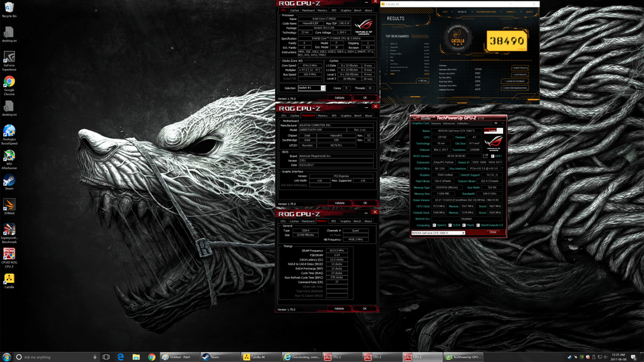Click the GPU name field NVIDIA GeForce GTX 1080 Ti

(457, 131)
